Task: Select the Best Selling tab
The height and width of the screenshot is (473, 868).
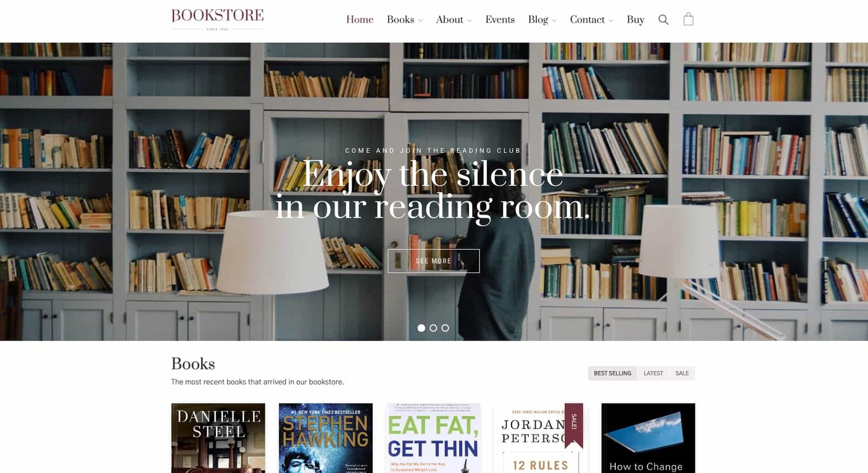Action: tap(613, 374)
